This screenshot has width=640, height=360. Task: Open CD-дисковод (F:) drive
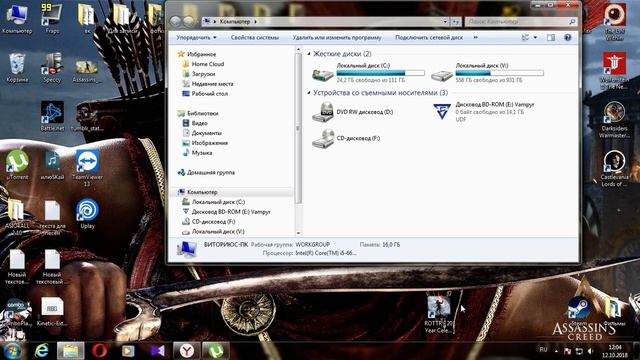click(346, 138)
